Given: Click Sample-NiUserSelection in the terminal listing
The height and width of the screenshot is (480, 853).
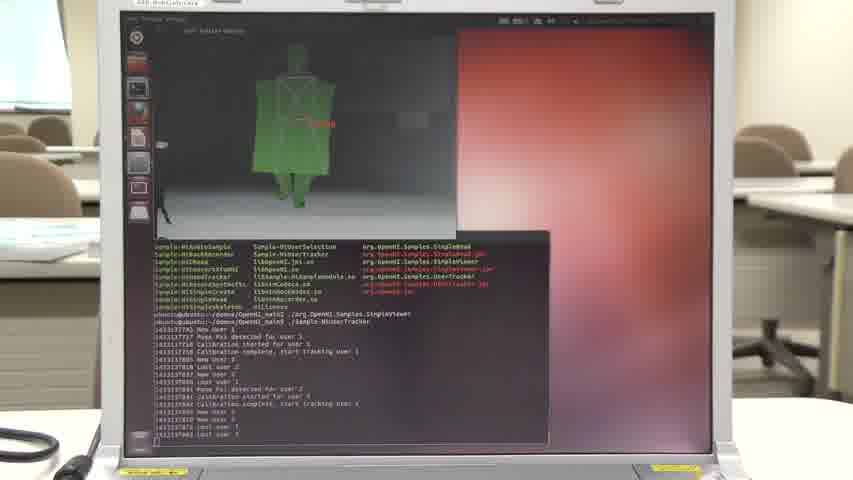Looking at the screenshot, I should pos(294,247).
